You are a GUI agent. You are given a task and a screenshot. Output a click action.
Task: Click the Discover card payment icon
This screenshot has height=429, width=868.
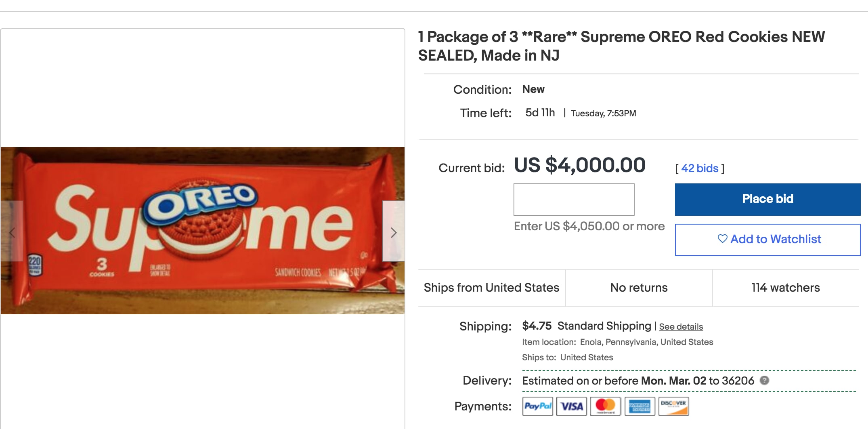(x=673, y=406)
